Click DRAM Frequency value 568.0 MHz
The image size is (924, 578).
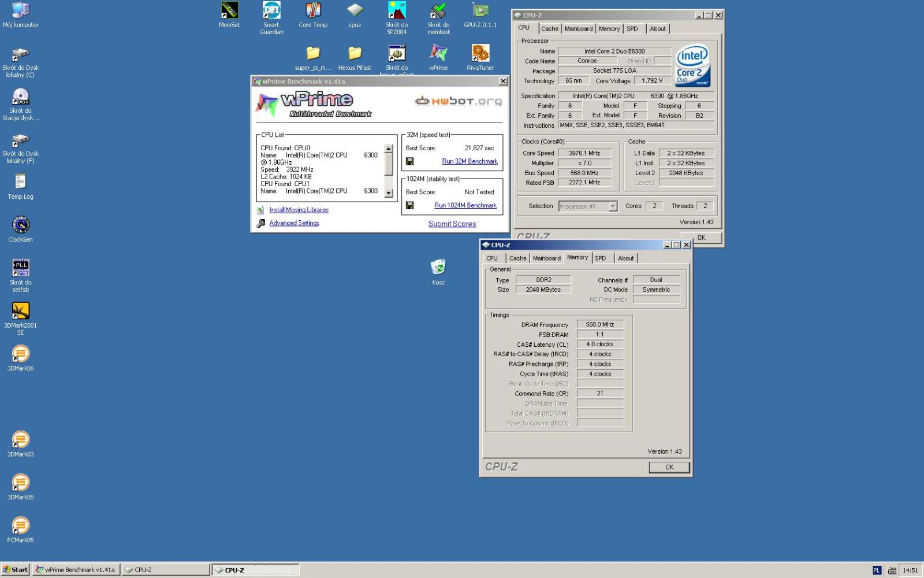coord(600,325)
